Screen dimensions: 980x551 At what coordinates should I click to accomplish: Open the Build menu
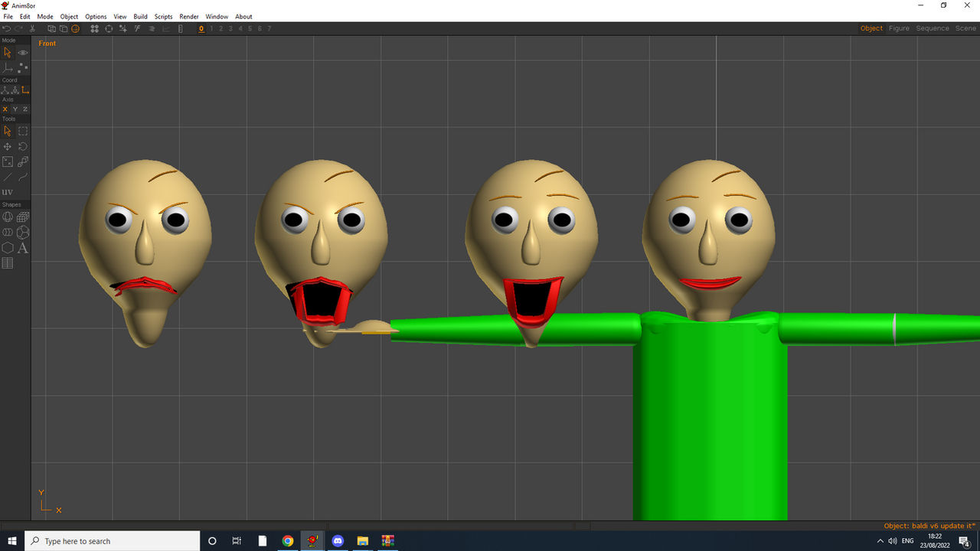point(140,16)
